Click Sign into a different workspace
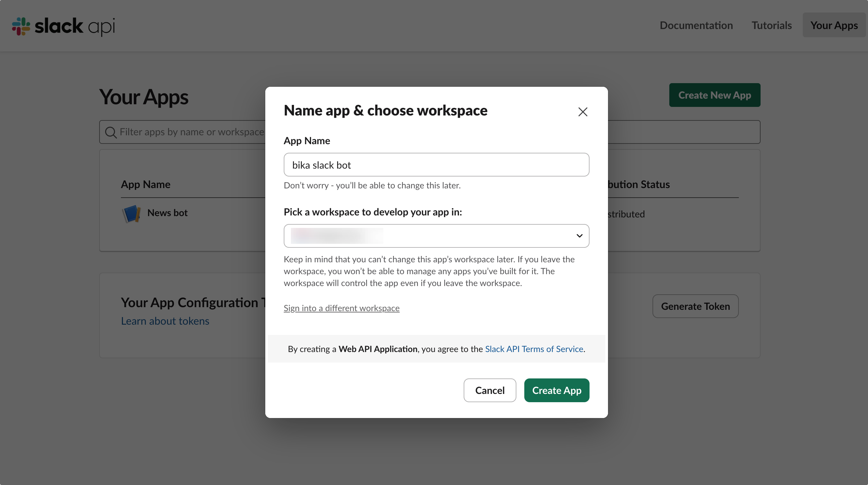This screenshot has width=868, height=485. pos(341,308)
